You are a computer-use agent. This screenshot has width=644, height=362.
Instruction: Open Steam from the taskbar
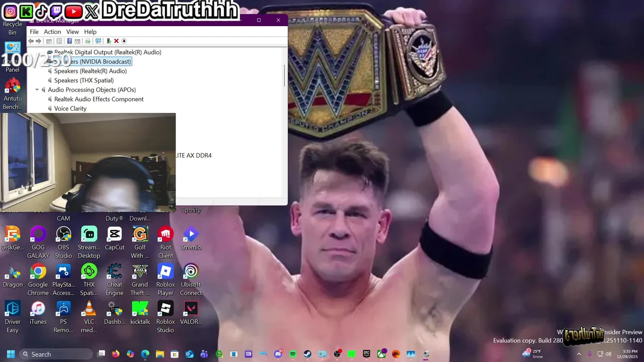point(307,354)
